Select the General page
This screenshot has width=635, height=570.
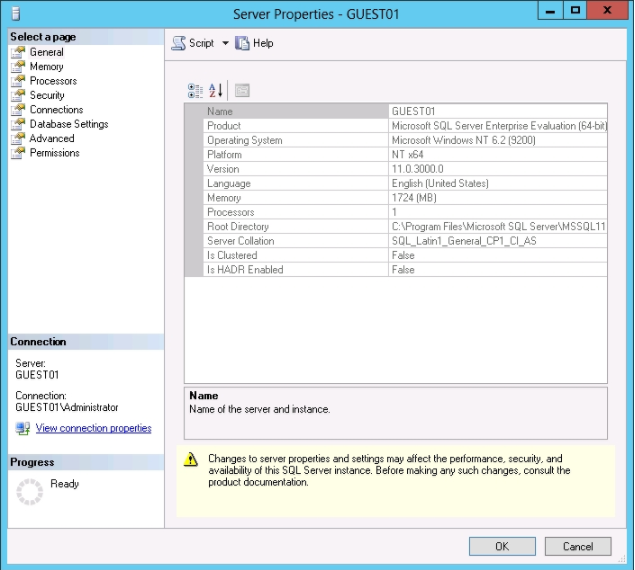click(x=47, y=52)
